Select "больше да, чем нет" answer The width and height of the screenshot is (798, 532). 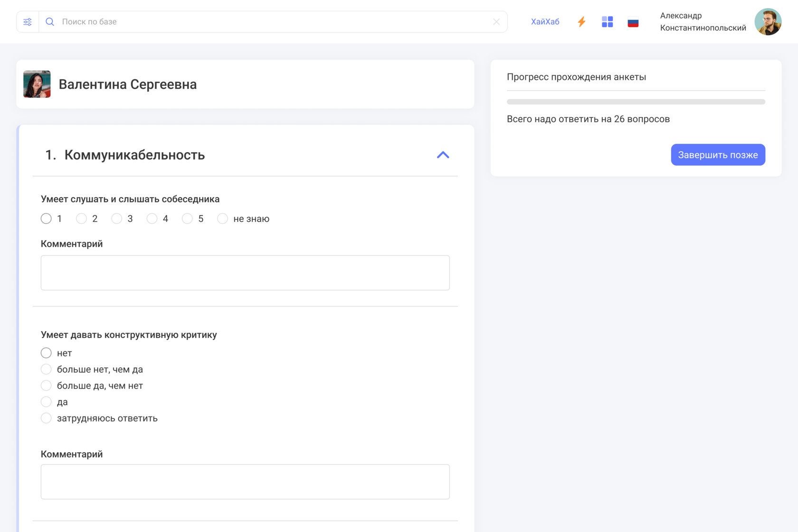46,386
